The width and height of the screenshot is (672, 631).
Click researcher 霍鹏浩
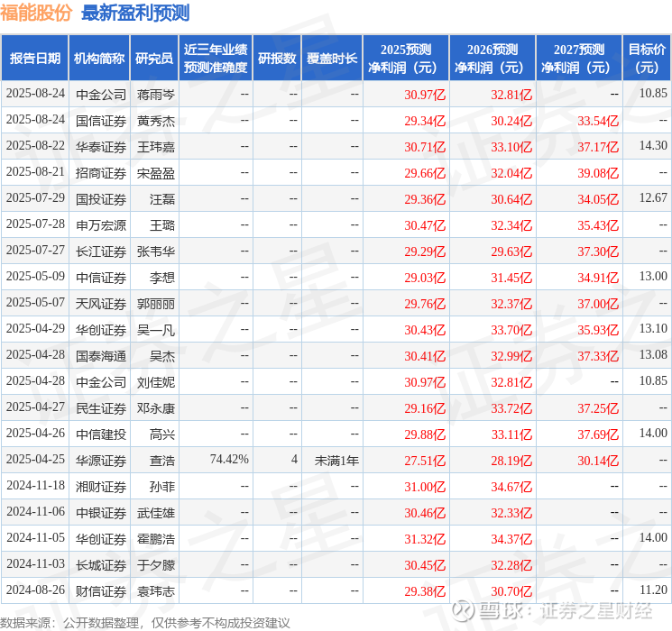pyautogui.click(x=156, y=539)
